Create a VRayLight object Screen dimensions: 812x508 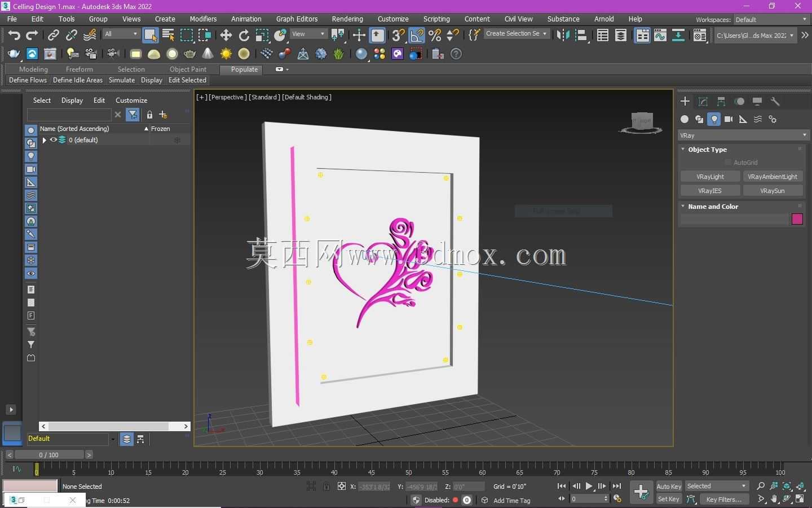(710, 177)
